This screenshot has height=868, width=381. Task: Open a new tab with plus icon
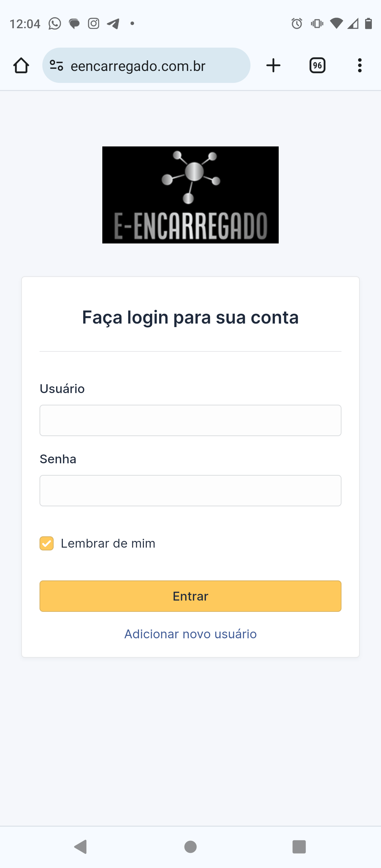click(x=273, y=66)
